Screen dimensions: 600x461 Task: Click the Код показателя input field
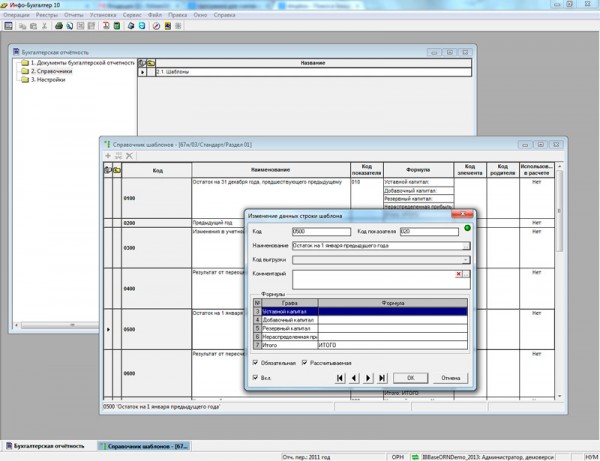(x=411, y=231)
